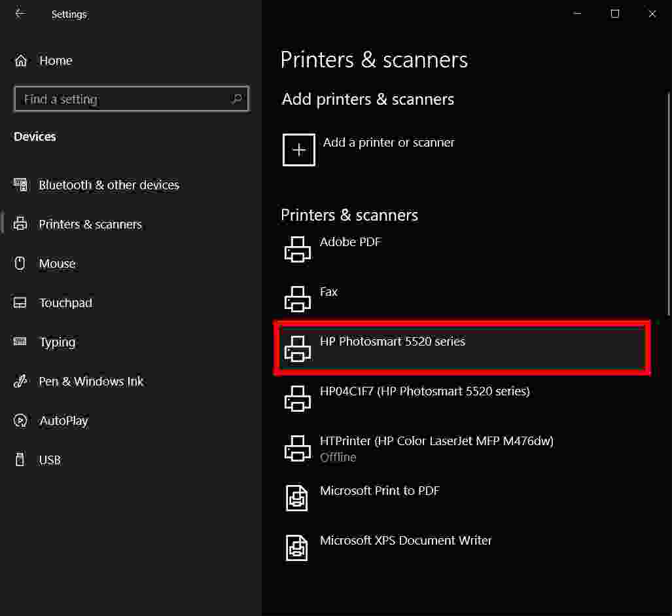
Task: Click the Microsoft XPS Document Writer icon
Action: [296, 547]
